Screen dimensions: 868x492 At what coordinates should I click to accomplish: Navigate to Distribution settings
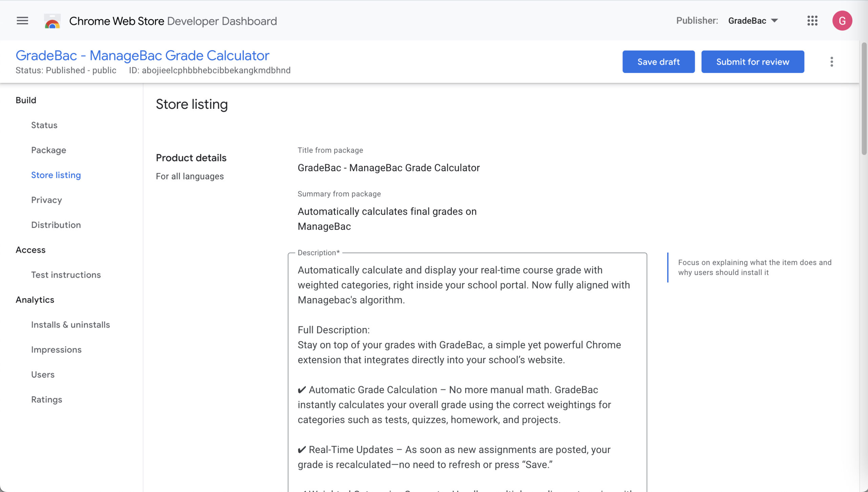(56, 225)
